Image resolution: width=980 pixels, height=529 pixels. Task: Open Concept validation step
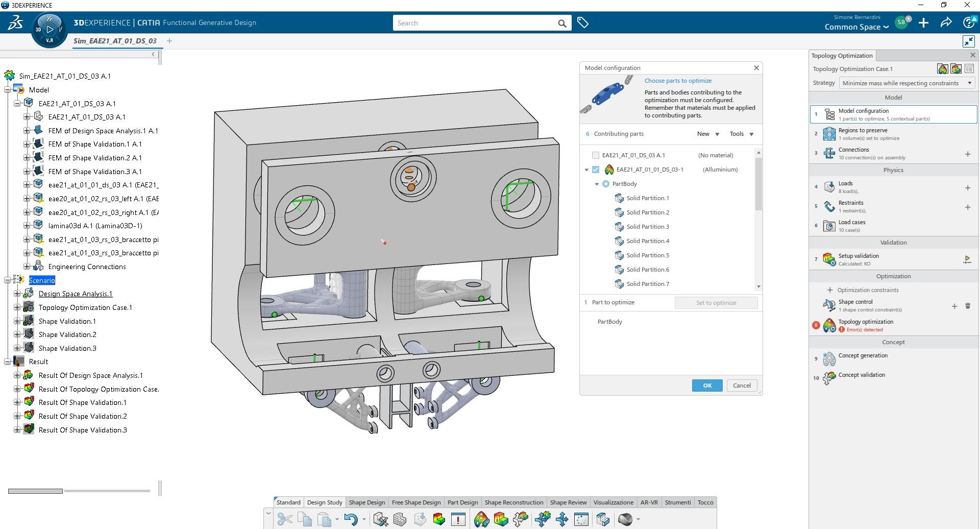(893, 378)
